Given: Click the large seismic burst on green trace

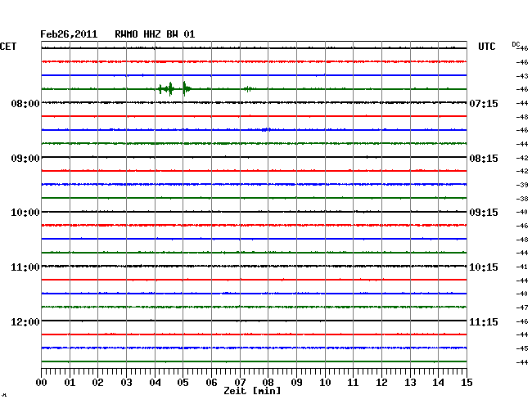Looking at the screenshot, I should click(x=174, y=89).
